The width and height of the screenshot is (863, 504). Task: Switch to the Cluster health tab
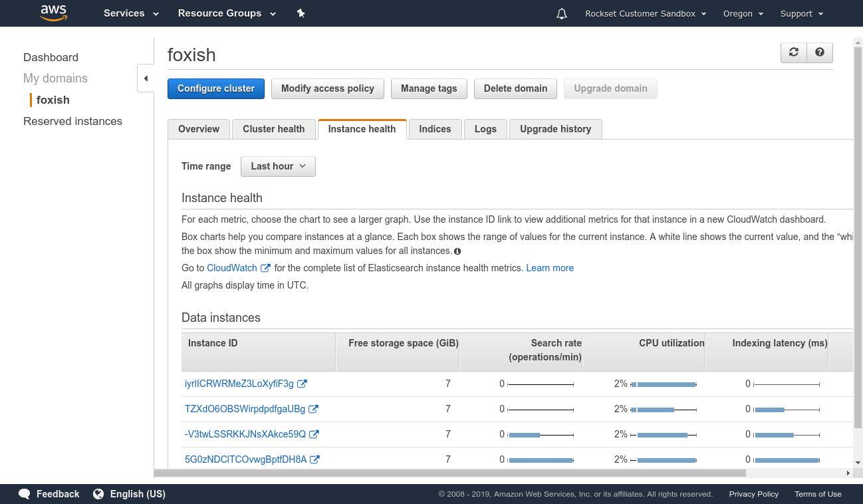tap(274, 129)
